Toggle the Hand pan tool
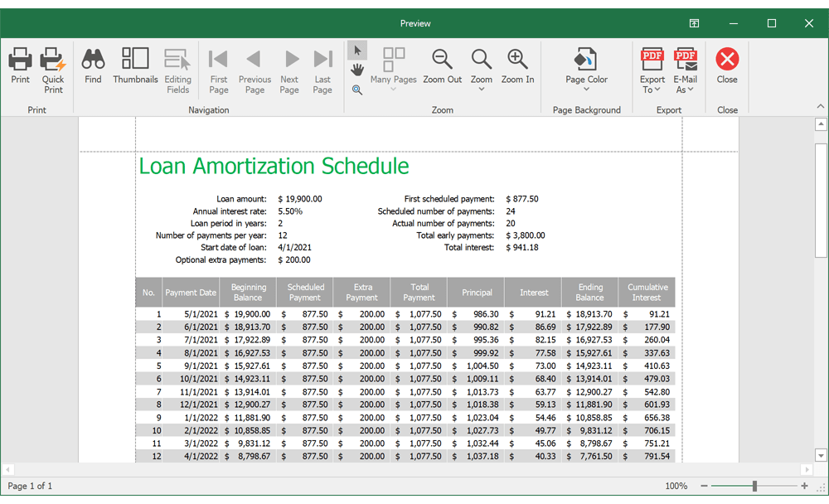This screenshot has height=504, width=829. click(356, 70)
